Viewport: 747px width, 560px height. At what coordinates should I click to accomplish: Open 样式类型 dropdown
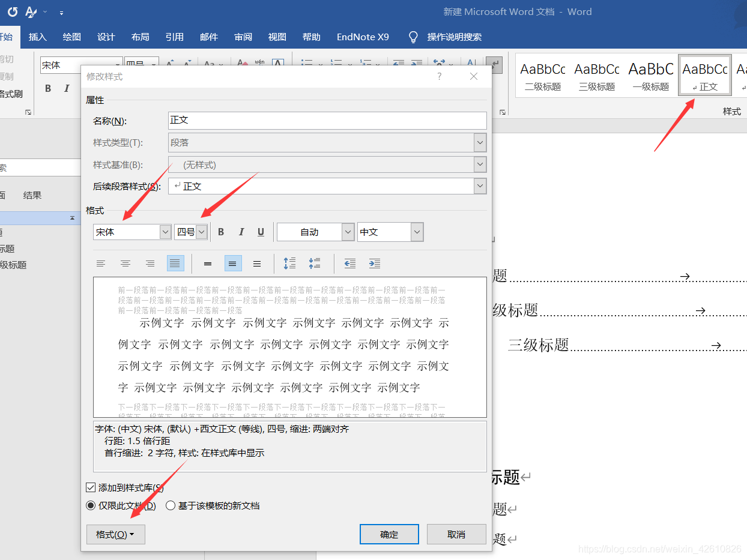pos(480,142)
